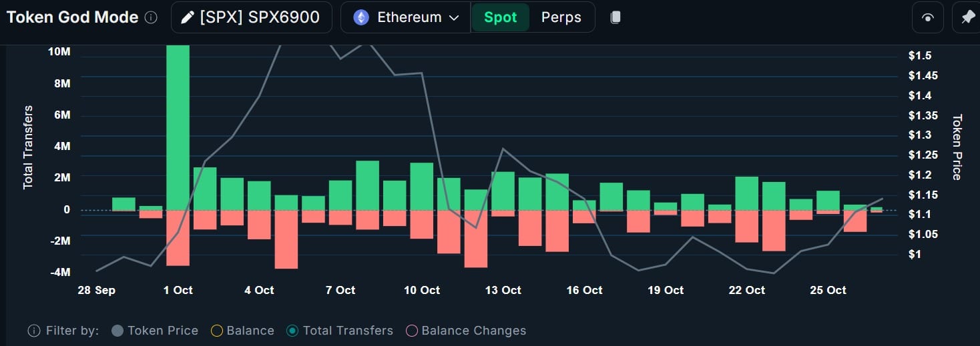Click the info icon beside Token God Mode

pyautogui.click(x=151, y=18)
